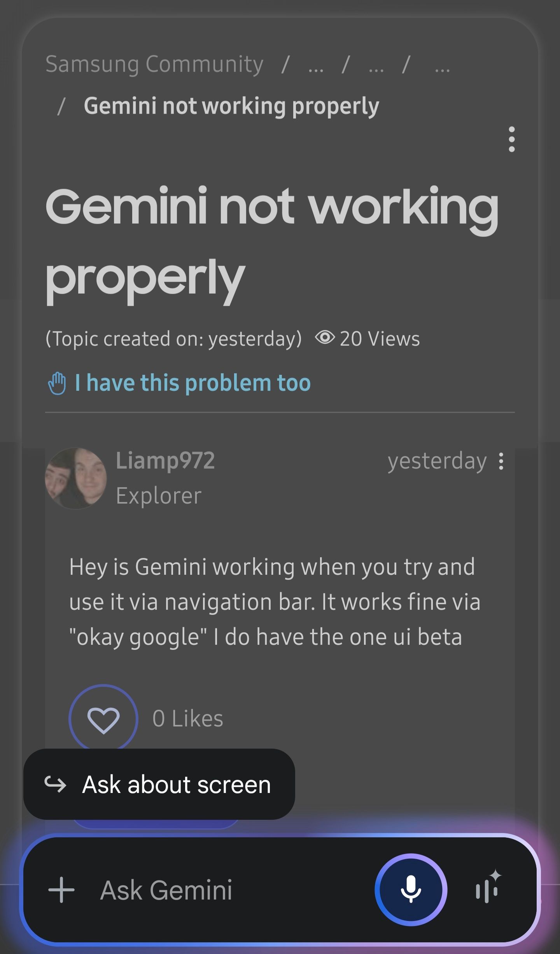The image size is (560, 954).
Task: Tap the raised hand icon
Action: [57, 383]
